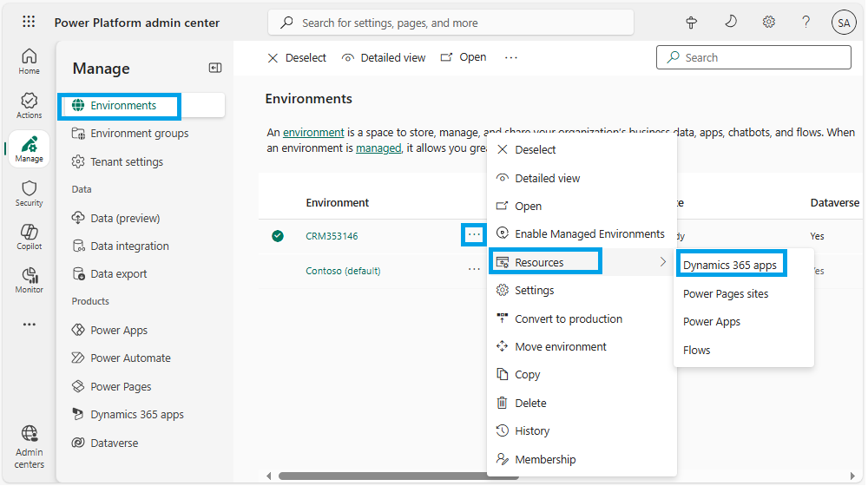Expand the Resources submenu arrow
Image resolution: width=868 pixels, height=486 pixels.
tap(663, 262)
